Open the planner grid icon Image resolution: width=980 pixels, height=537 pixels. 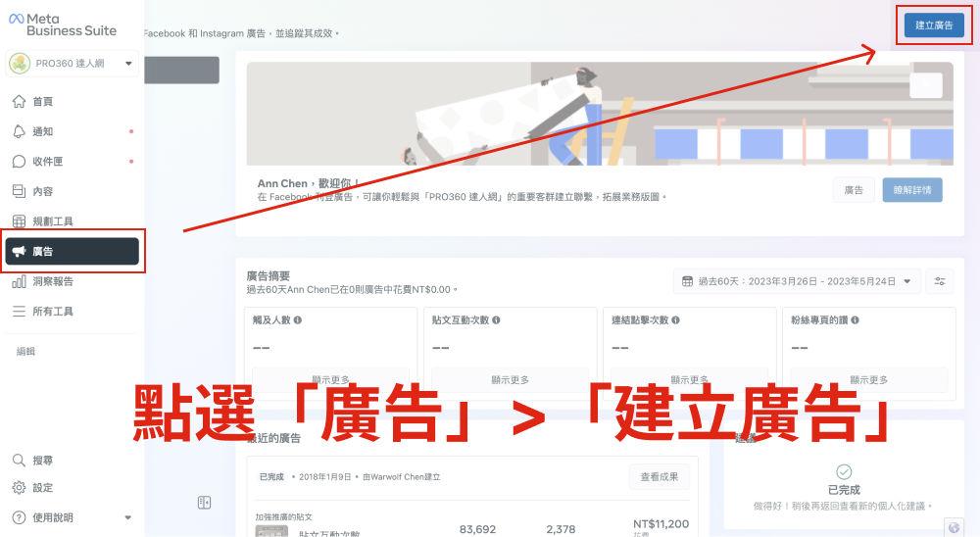[19, 221]
